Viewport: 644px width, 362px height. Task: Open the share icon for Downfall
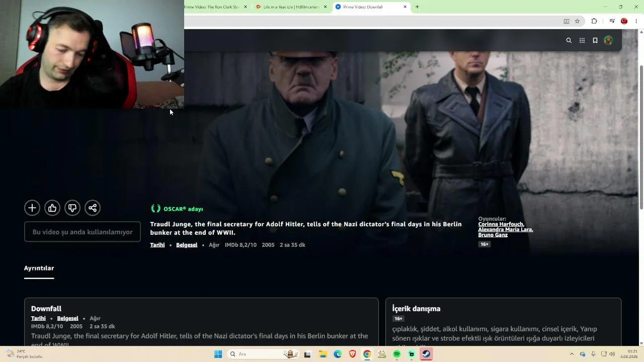93,208
